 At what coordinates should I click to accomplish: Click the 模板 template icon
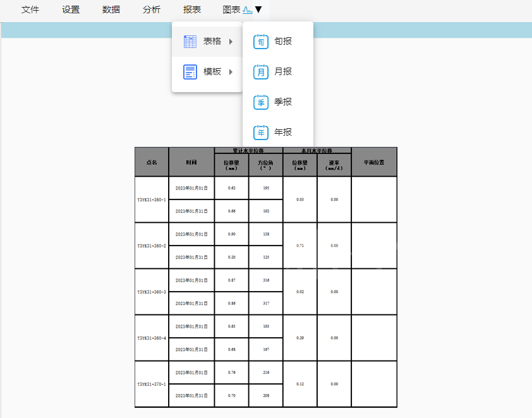click(190, 72)
